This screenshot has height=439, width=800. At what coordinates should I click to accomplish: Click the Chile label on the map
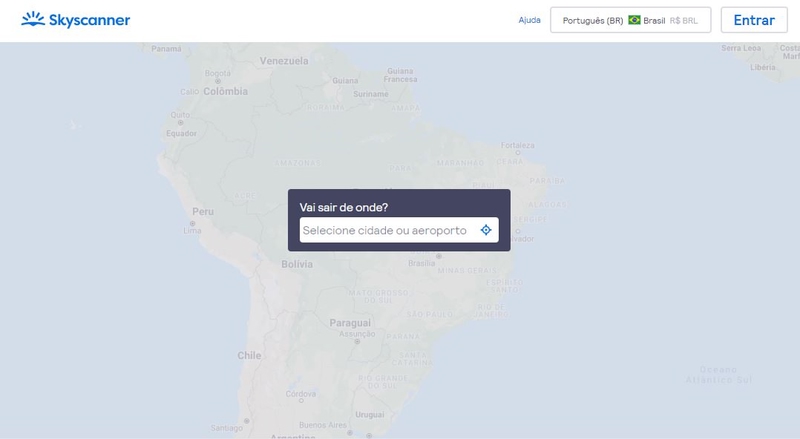point(249,355)
